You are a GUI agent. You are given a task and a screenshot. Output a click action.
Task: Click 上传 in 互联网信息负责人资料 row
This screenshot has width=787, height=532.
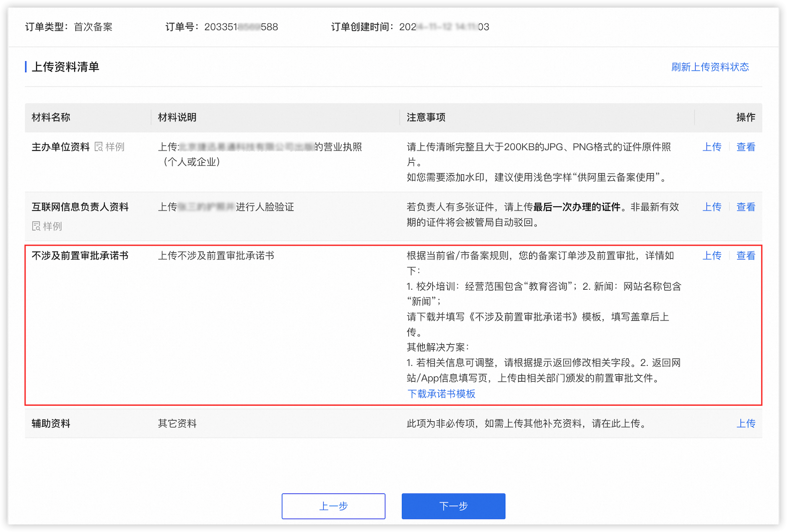tap(712, 207)
